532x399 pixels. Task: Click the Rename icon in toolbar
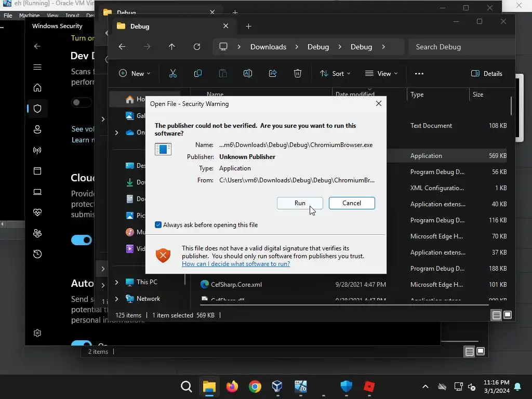248,73
